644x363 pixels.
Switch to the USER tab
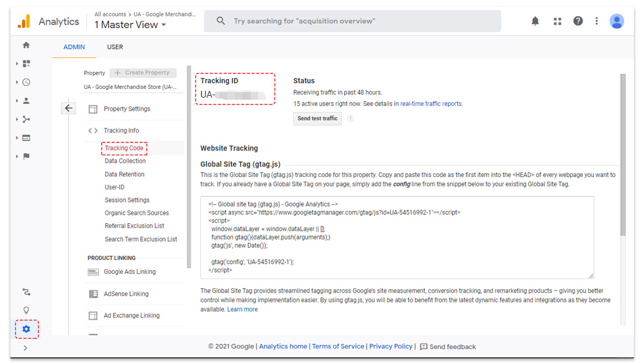pyautogui.click(x=115, y=47)
